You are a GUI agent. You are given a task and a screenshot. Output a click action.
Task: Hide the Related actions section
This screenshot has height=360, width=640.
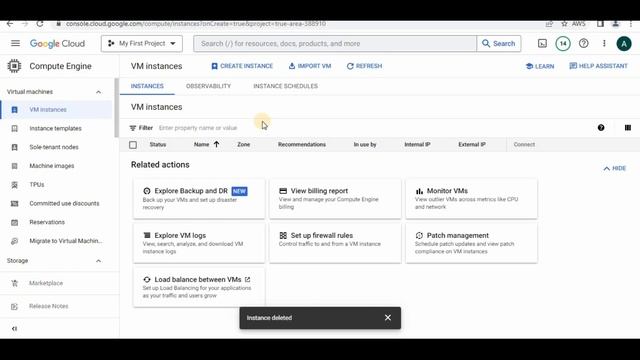pyautogui.click(x=615, y=168)
